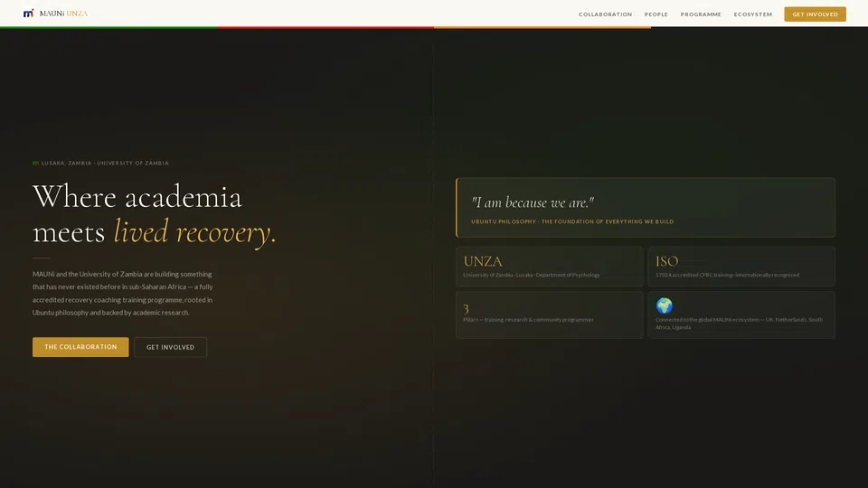Click the intro paragraph about MAUNi and University of Zambia

click(123, 293)
